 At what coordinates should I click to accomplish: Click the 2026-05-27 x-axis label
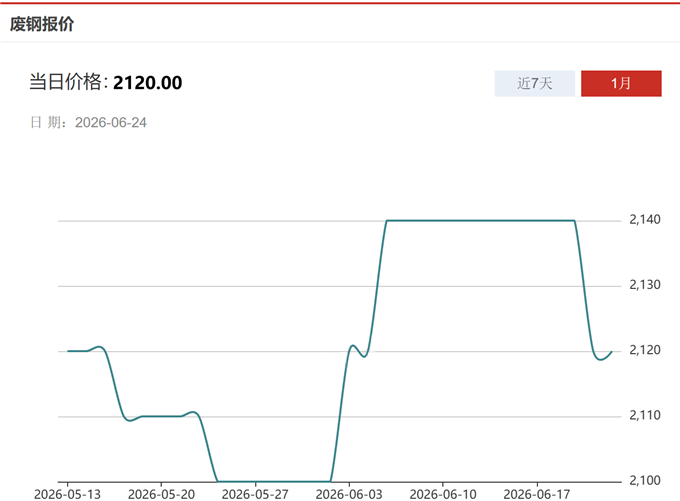click(x=255, y=494)
